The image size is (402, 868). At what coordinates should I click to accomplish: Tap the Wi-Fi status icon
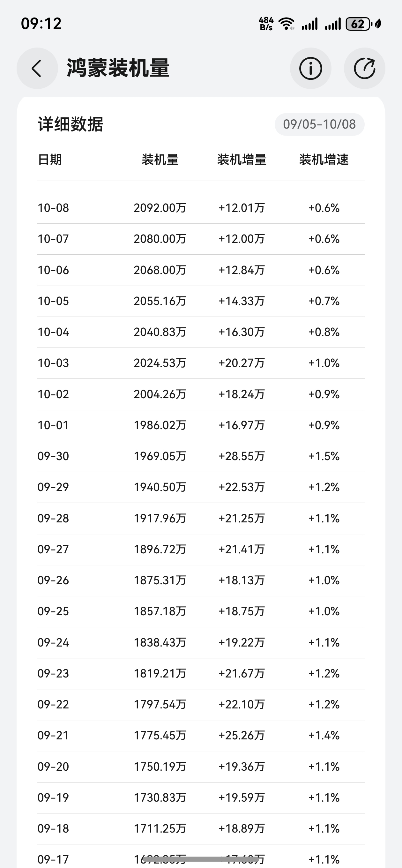click(286, 24)
